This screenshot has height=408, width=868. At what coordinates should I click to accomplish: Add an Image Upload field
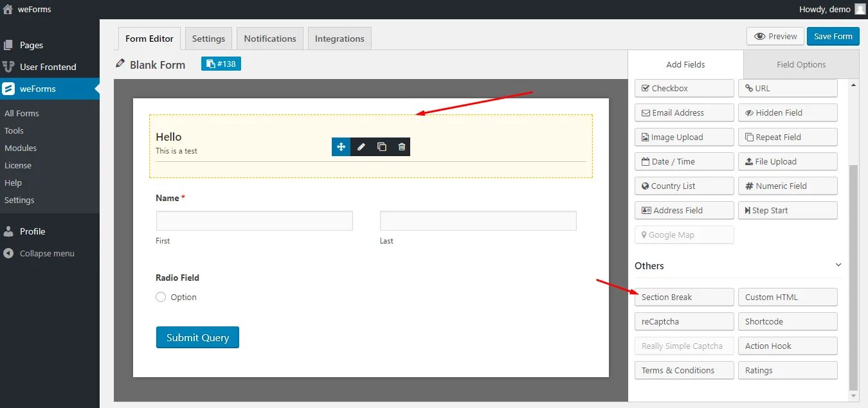684,137
